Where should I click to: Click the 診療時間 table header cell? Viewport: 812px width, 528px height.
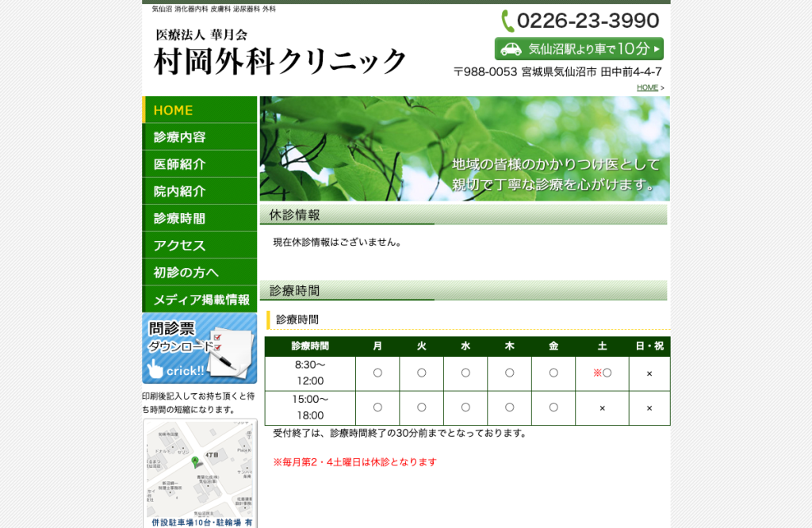310,346
